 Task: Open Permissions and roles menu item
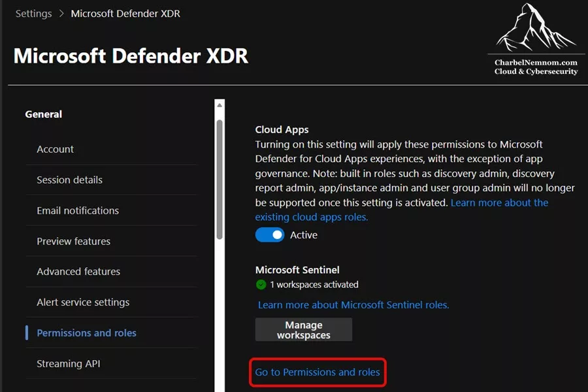86,333
